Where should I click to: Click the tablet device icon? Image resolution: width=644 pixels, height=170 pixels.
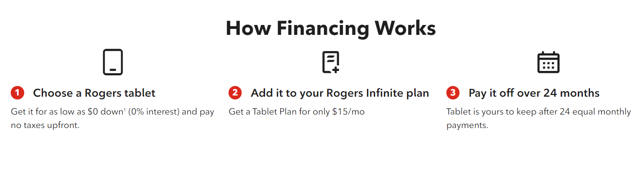click(x=113, y=62)
